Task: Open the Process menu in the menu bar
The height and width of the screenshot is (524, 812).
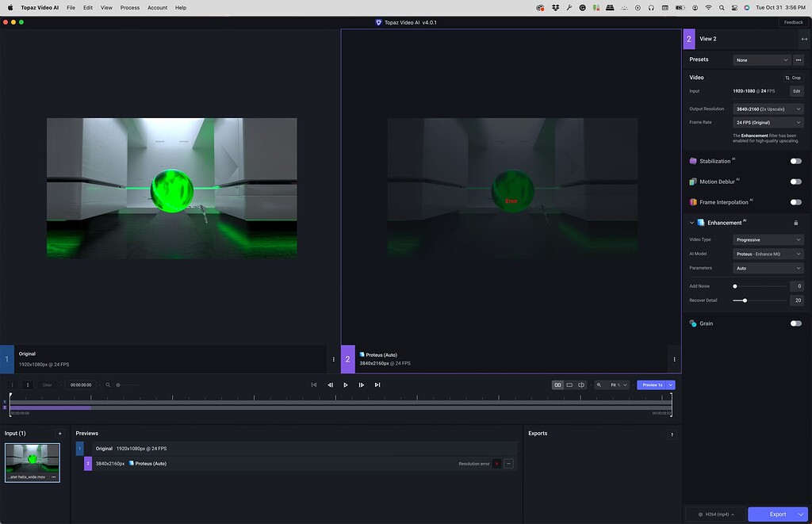Action: 130,7
